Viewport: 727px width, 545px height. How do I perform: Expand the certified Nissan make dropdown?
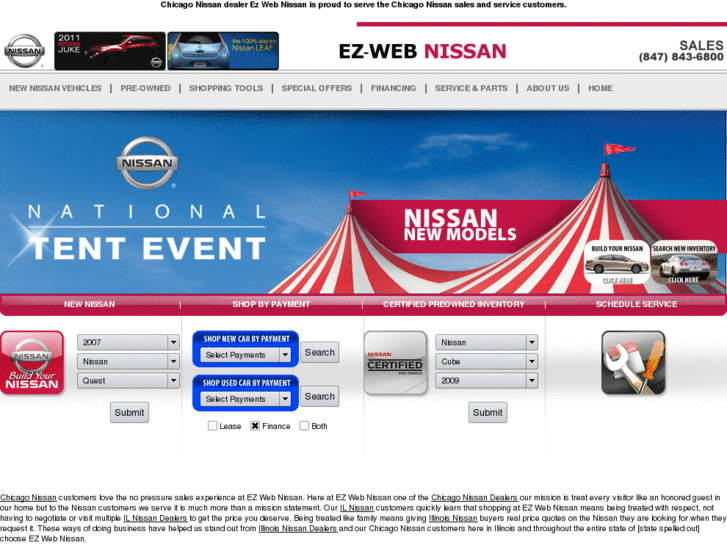(486, 342)
